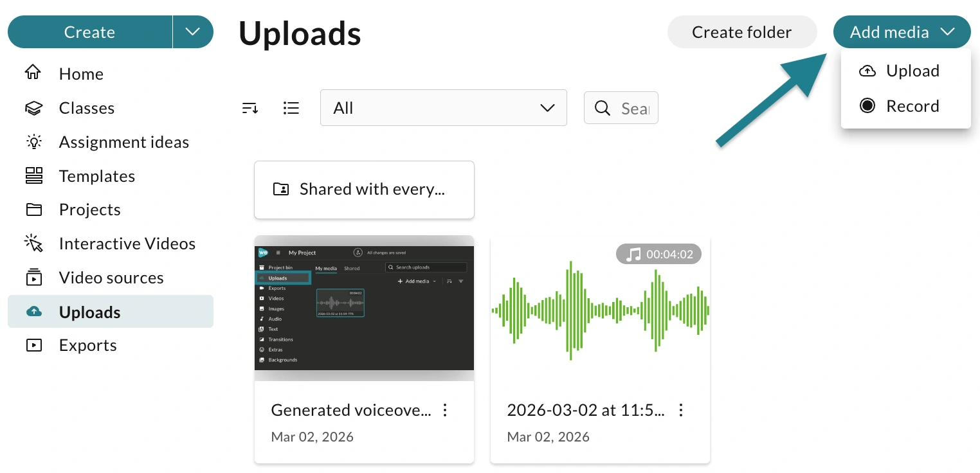
Task: Click the Generated voiceove... title
Action: (351, 410)
